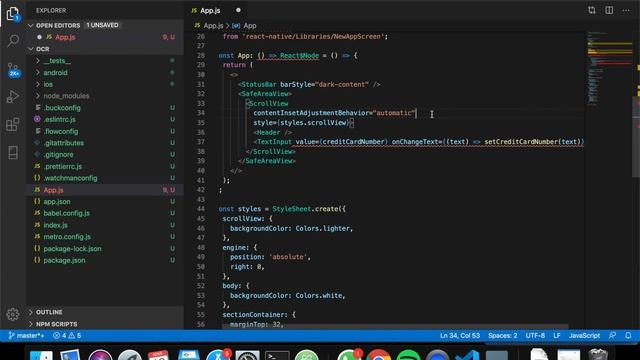Click the 1 UNSAVED badge
The height and width of the screenshot is (360, 640).
(x=102, y=25)
